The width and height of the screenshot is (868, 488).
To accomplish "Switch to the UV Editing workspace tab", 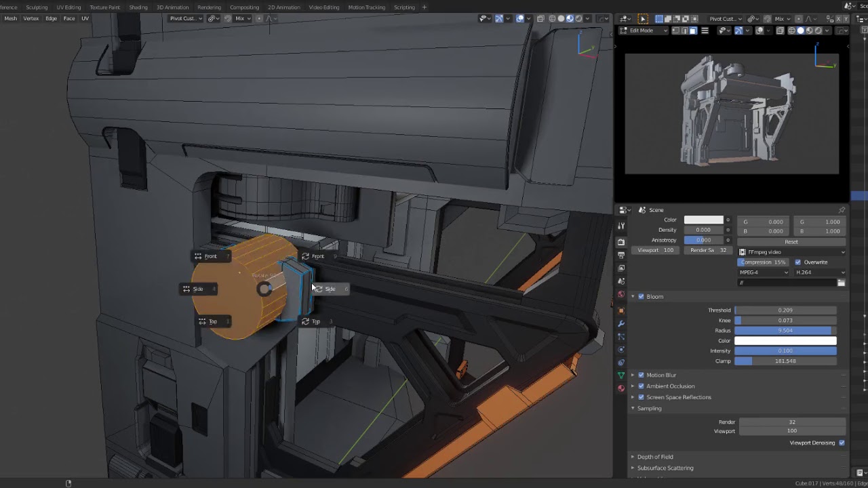I will coord(68,7).
